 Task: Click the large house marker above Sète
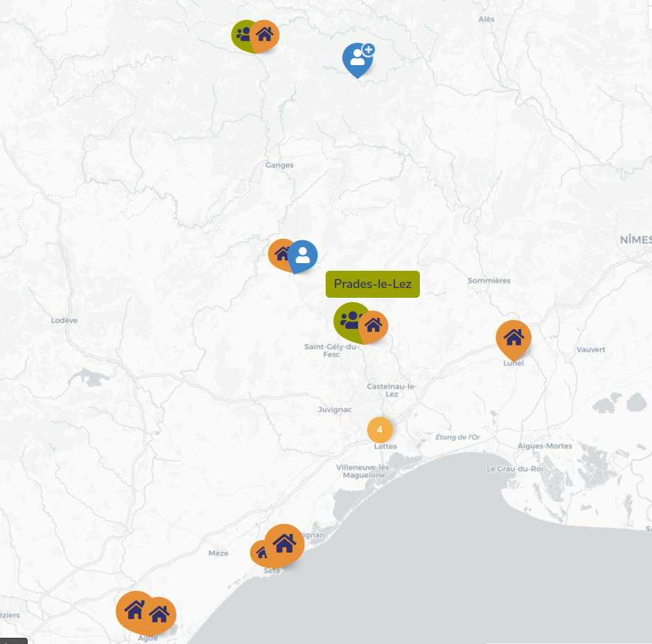pyautogui.click(x=284, y=543)
